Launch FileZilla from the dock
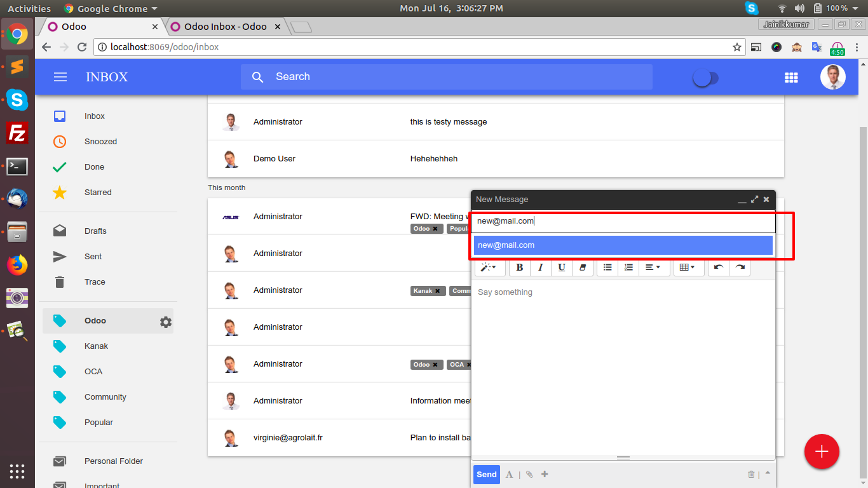 point(17,133)
